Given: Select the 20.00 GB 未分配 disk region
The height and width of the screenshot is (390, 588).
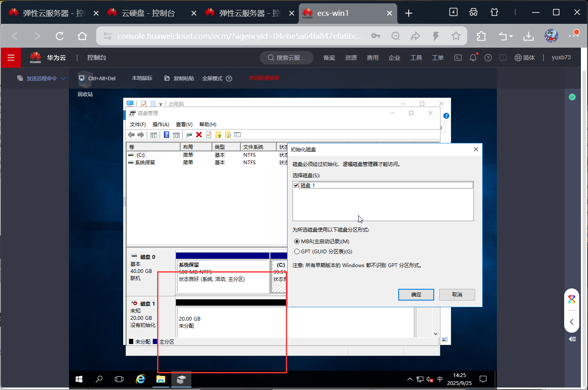Looking at the screenshot, I should click(295, 322).
